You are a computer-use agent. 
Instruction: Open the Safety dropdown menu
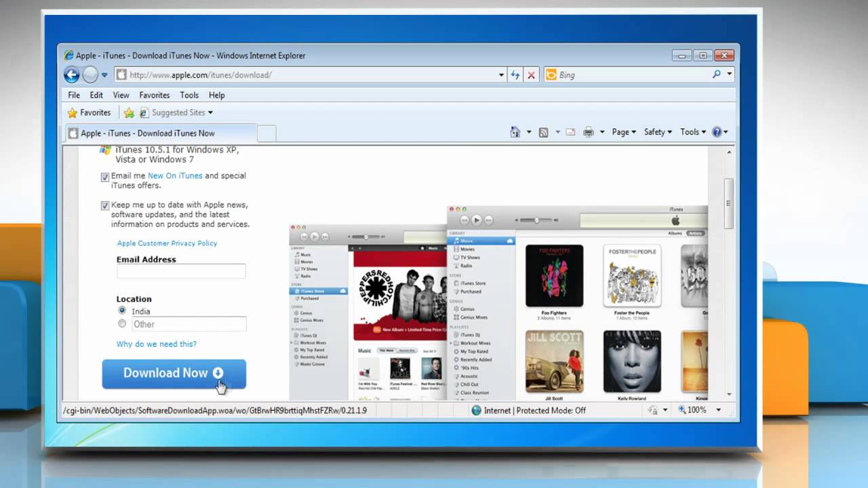658,132
